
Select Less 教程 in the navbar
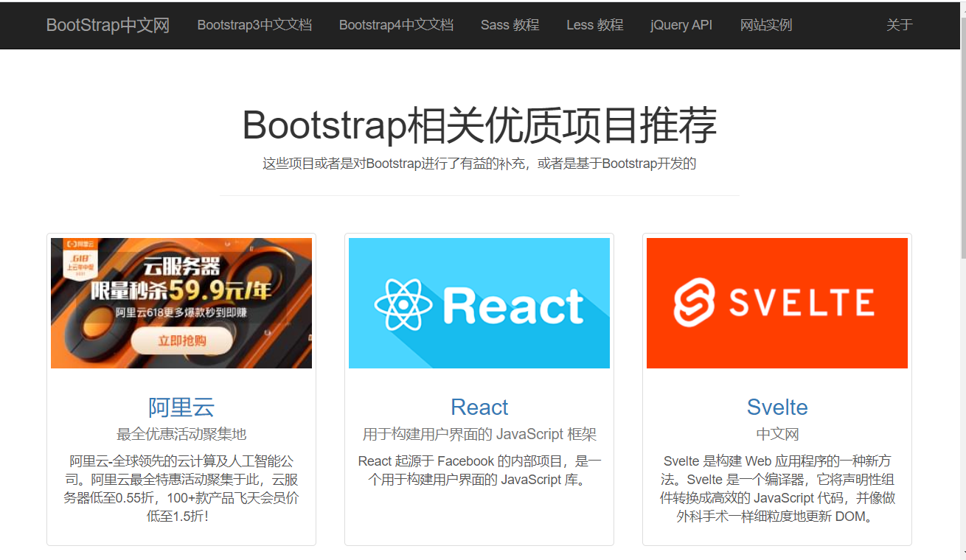pyautogui.click(x=594, y=24)
